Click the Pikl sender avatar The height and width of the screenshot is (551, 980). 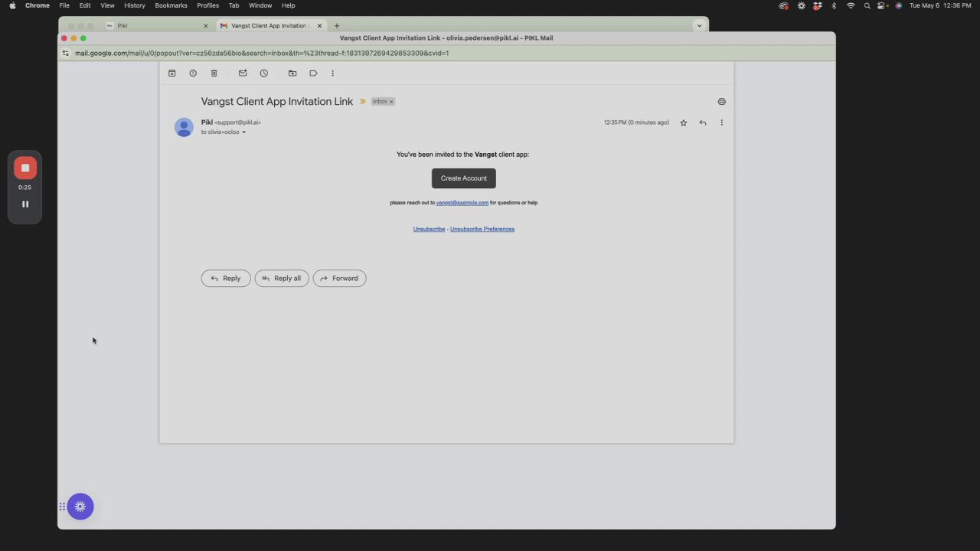184,127
